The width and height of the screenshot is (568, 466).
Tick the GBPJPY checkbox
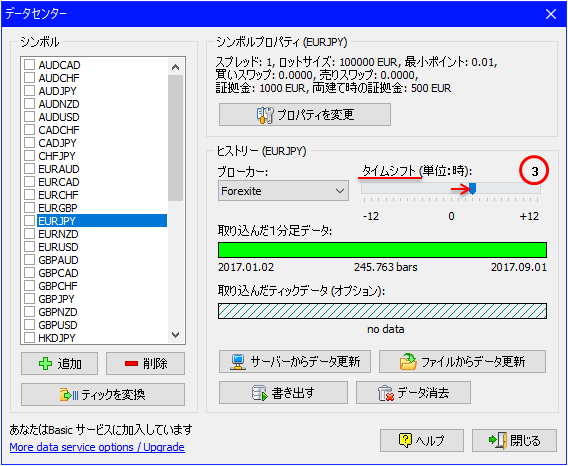[29, 299]
